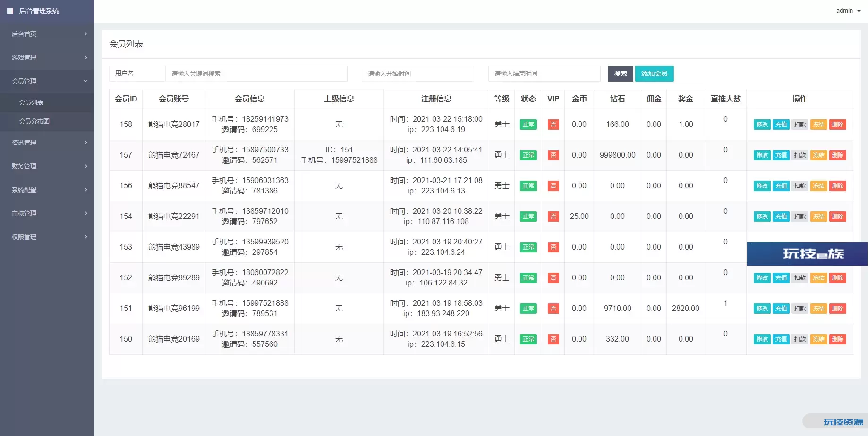The image size is (868, 436).
Task: Open 会员分布图 submenu item
Action: pos(34,121)
